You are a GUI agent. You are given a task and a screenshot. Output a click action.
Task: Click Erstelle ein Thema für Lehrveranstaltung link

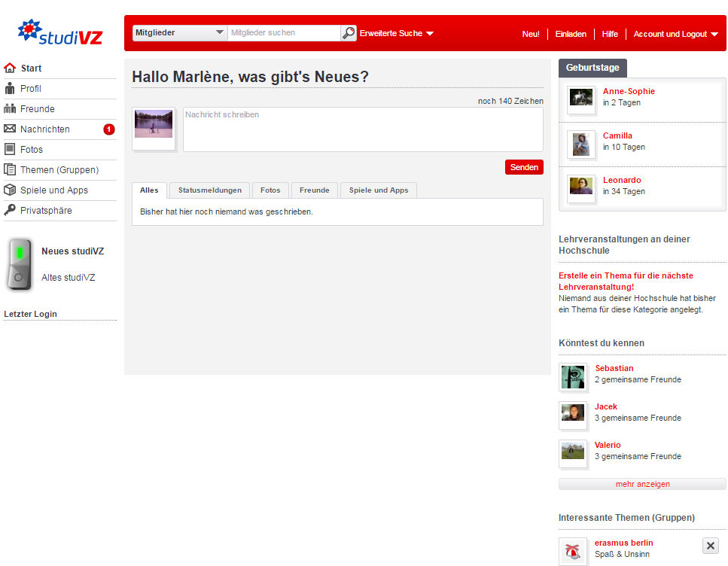pos(626,281)
